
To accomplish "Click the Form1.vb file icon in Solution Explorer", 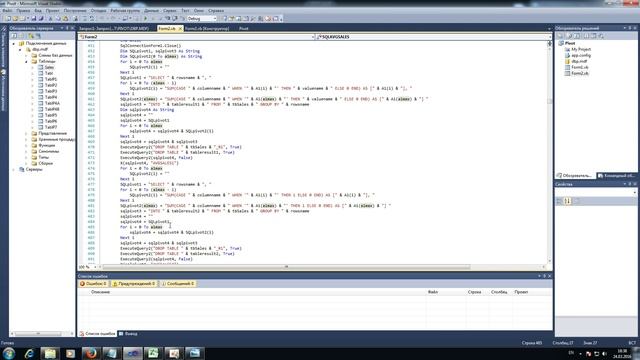I will 567,67.
